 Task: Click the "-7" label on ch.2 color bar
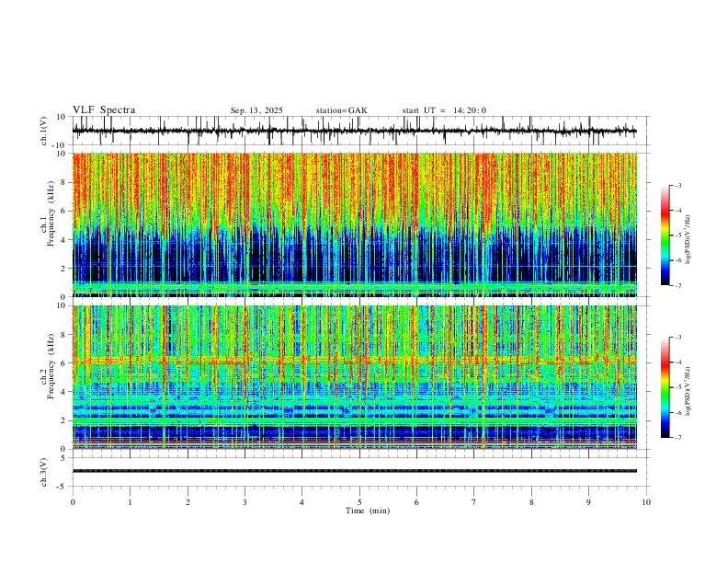pyautogui.click(x=677, y=438)
